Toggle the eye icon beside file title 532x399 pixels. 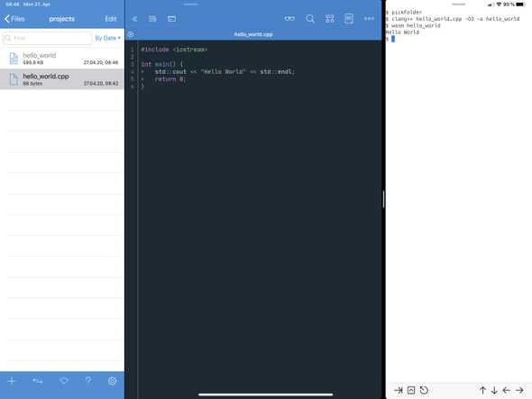tap(131, 34)
